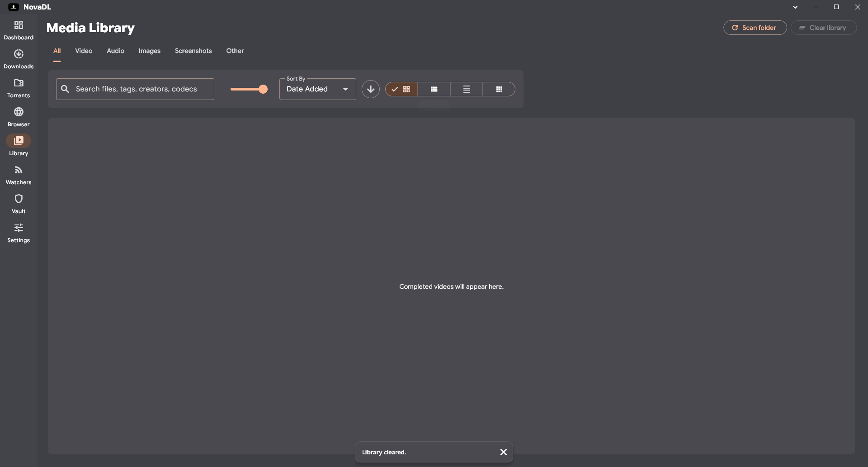Open Settings in the sidebar

pos(19,233)
